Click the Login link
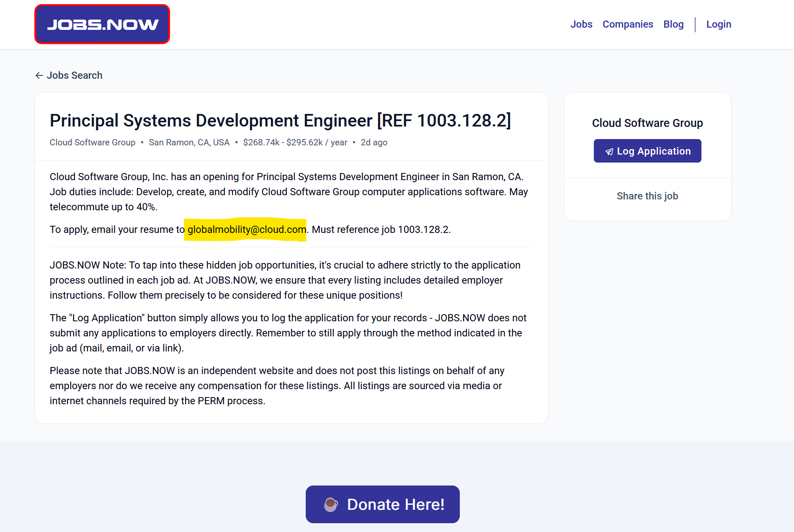Screen dimensions: 794x532 tap(718, 24)
